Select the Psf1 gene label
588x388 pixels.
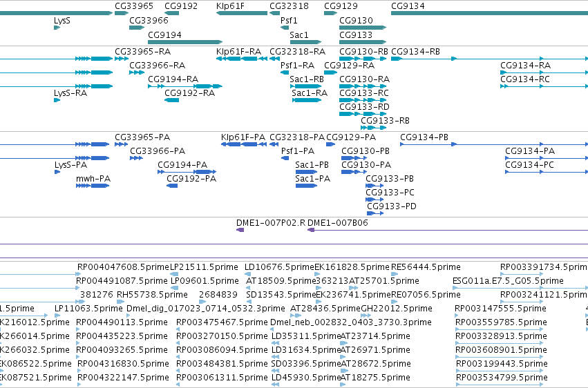coord(289,20)
